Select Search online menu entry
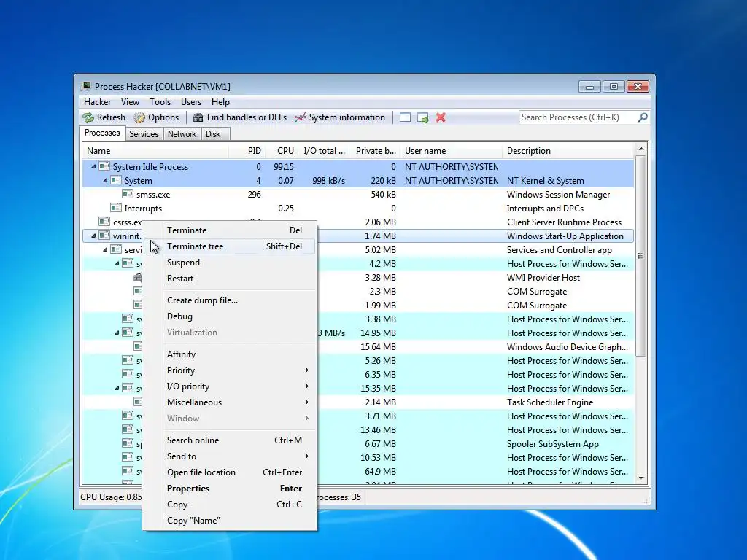747x560 pixels. [x=230, y=440]
